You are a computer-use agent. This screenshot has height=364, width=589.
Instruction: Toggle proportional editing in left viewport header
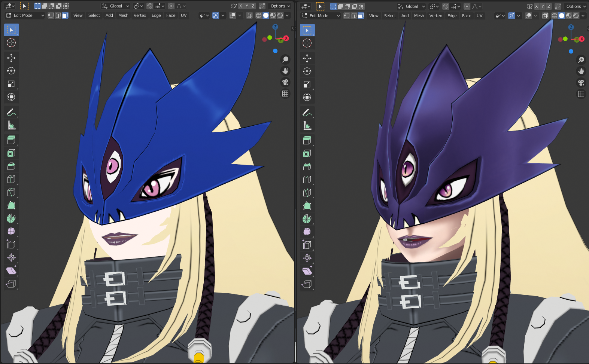point(171,6)
